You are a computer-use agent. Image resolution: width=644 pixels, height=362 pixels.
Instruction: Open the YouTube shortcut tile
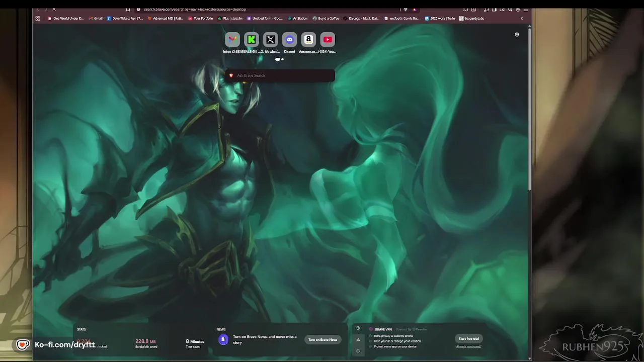click(328, 40)
